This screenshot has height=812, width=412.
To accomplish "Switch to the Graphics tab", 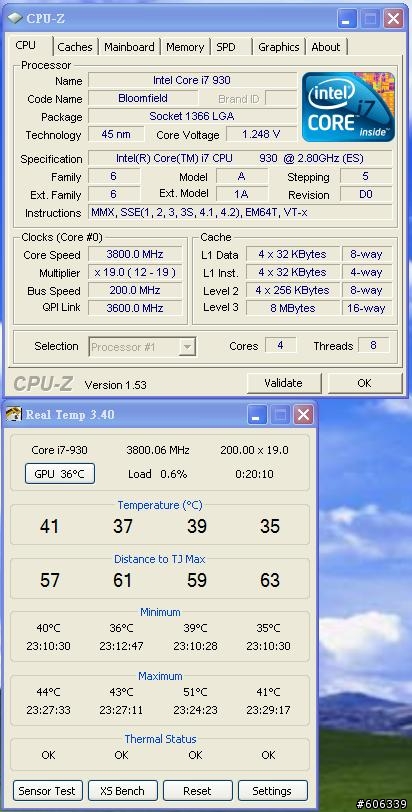I will [278, 47].
